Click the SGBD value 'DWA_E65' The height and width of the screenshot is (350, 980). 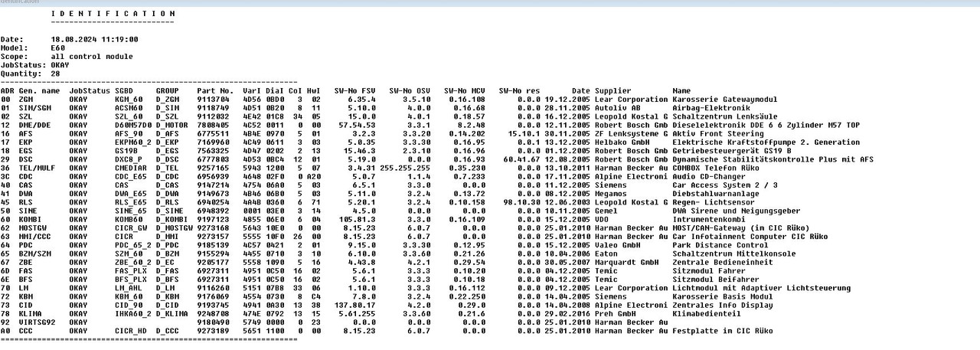pyautogui.click(x=131, y=194)
